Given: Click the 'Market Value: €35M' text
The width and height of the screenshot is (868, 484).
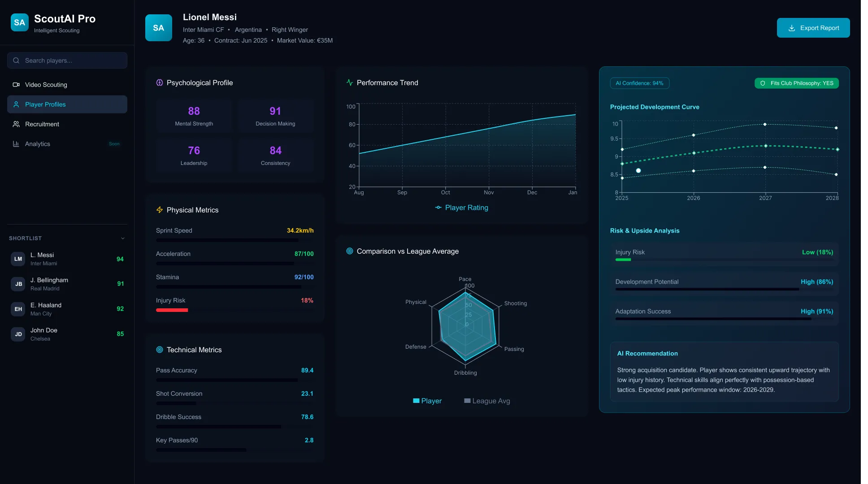Looking at the screenshot, I should click(x=305, y=40).
